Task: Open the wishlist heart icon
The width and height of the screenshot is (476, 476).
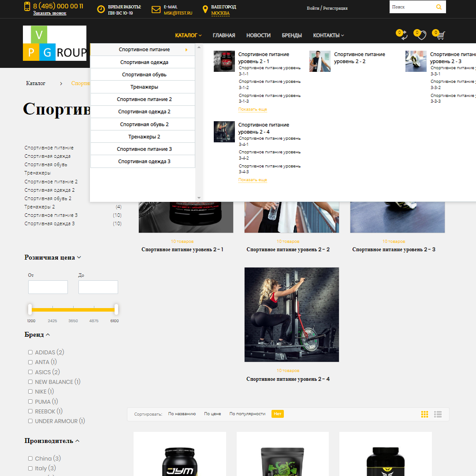Action: pos(421,36)
